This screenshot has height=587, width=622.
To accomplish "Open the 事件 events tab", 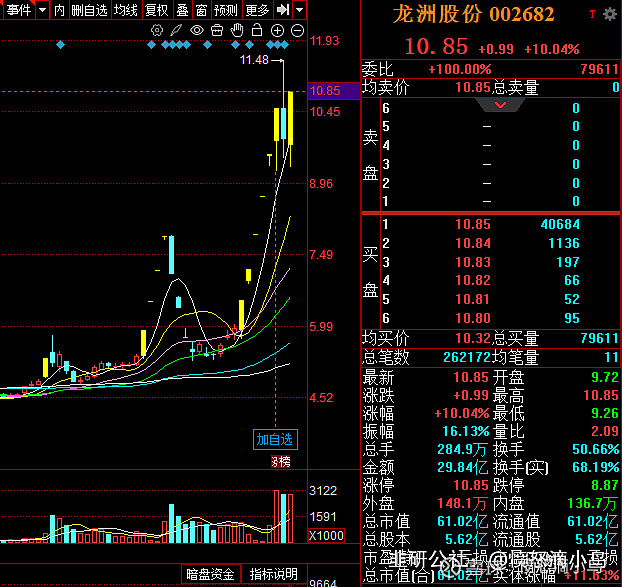I will 19,10.
